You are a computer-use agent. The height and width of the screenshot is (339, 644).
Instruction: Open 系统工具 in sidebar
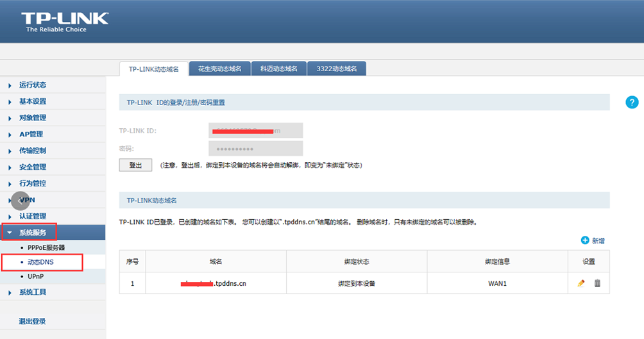33,292
